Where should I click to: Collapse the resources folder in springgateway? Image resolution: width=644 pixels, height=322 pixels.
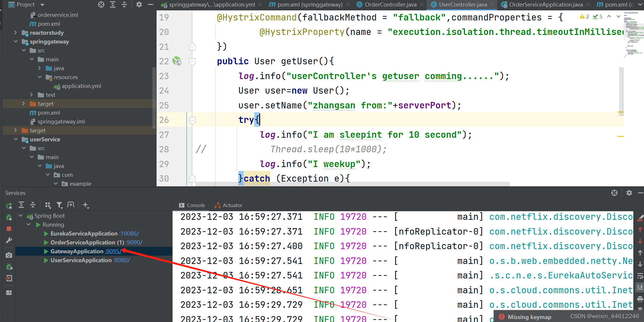click(40, 77)
